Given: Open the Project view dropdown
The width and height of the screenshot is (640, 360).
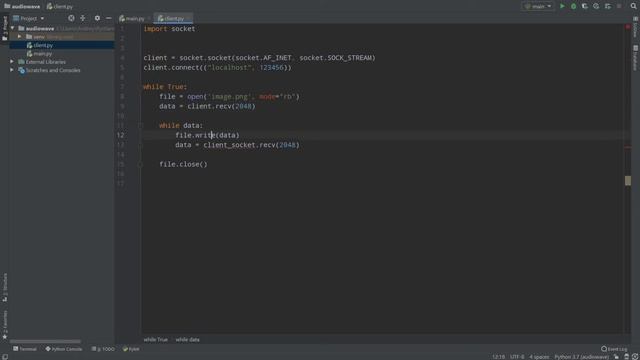Looking at the screenshot, I should pos(29,18).
